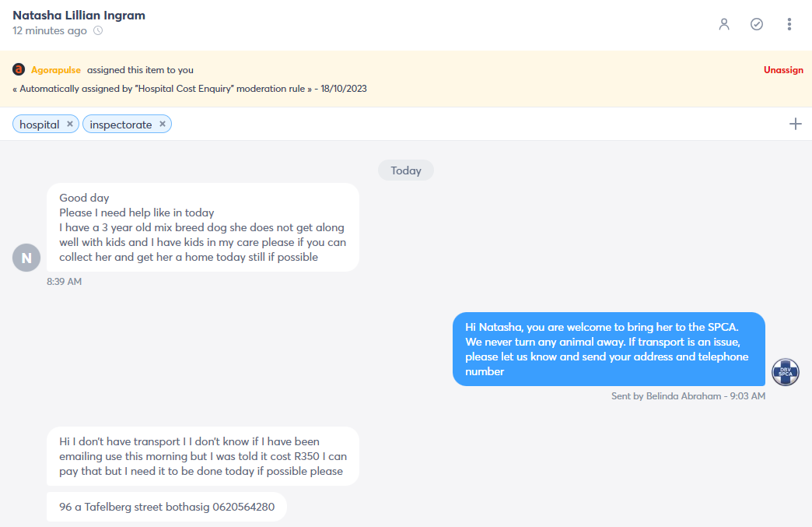The width and height of the screenshot is (812, 527).
Task: Add a new label with plus icon
Action: [x=796, y=124]
